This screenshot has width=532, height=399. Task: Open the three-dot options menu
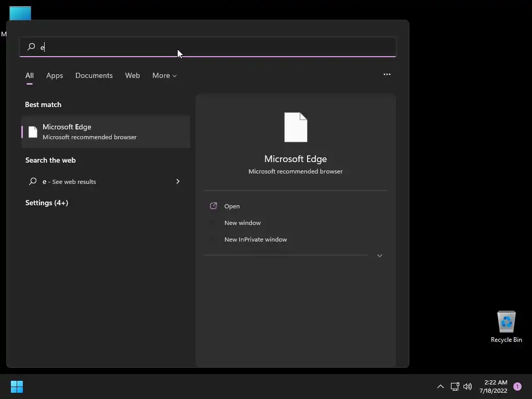(387, 74)
